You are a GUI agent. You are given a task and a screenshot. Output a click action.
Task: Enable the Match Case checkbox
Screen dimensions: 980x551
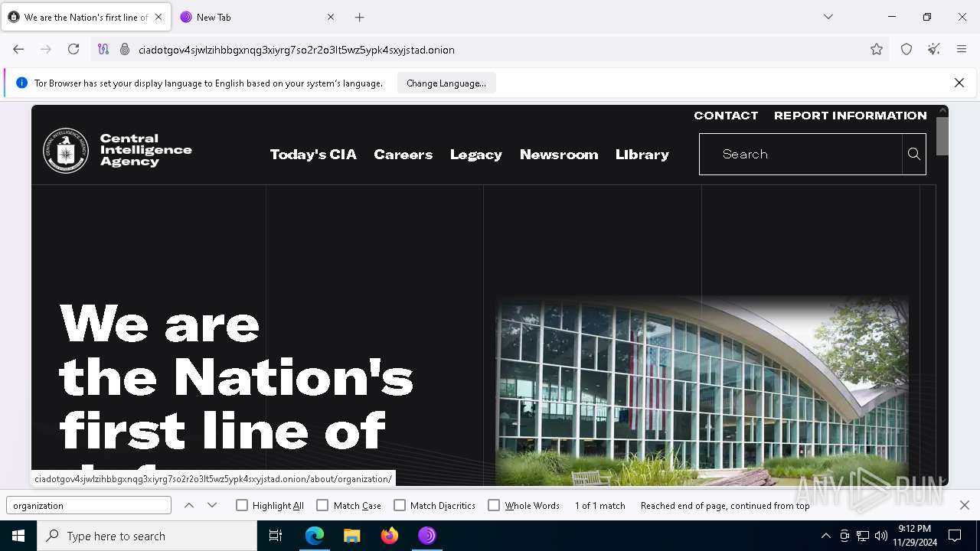(322, 505)
